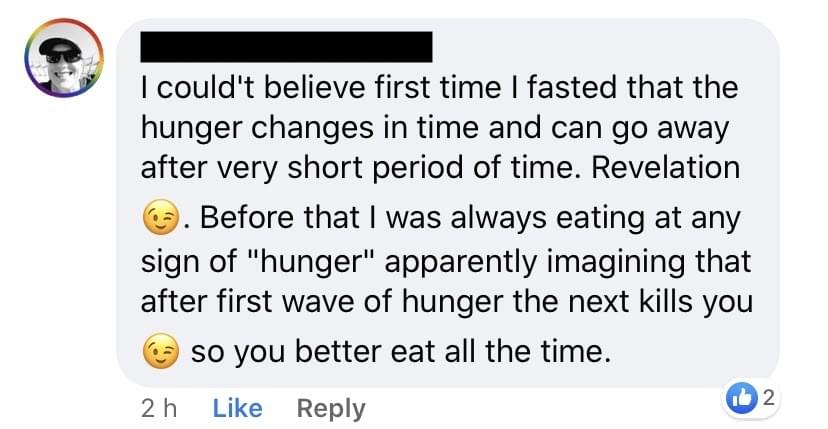Image resolution: width=828 pixels, height=429 pixels.
Task: Click the winking emoji before "so you better"
Action: (x=160, y=352)
